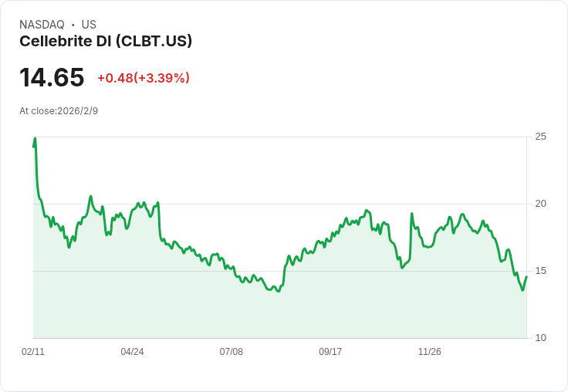
Task: Select the 09/17 date on the time axis
Action: [x=330, y=352]
